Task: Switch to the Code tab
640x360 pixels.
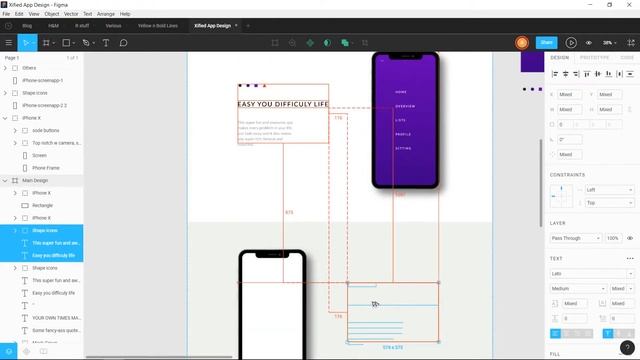Action: [627, 58]
